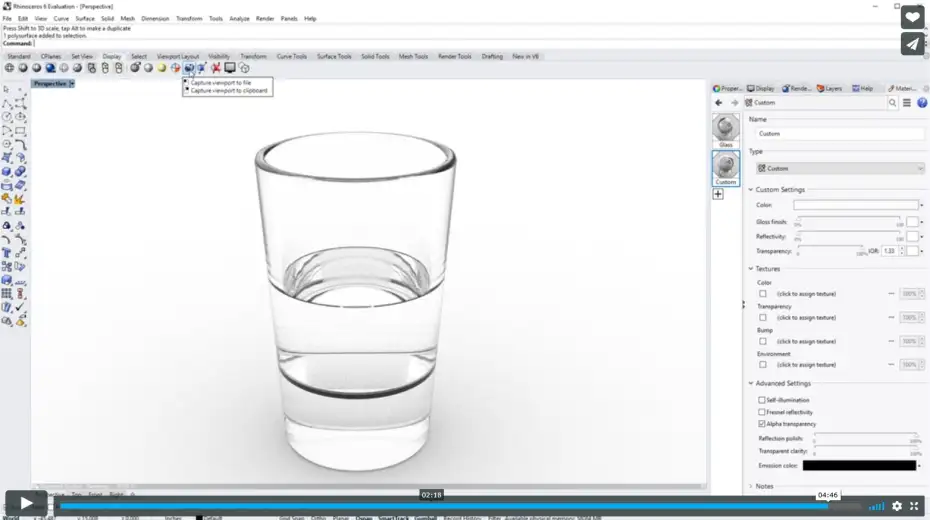Open the Analyze menu
Image resolution: width=930 pixels, height=520 pixels.
pos(239,19)
